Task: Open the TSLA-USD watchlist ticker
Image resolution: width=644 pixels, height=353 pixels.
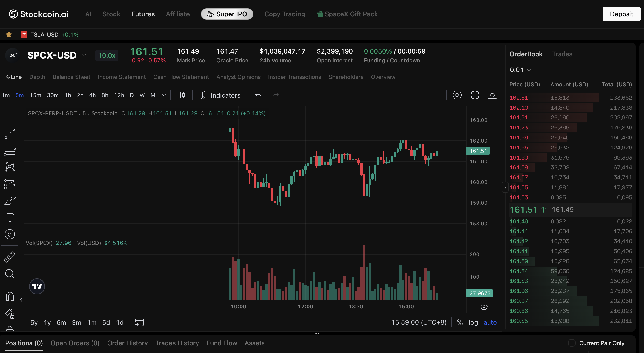Action: pyautogui.click(x=50, y=34)
